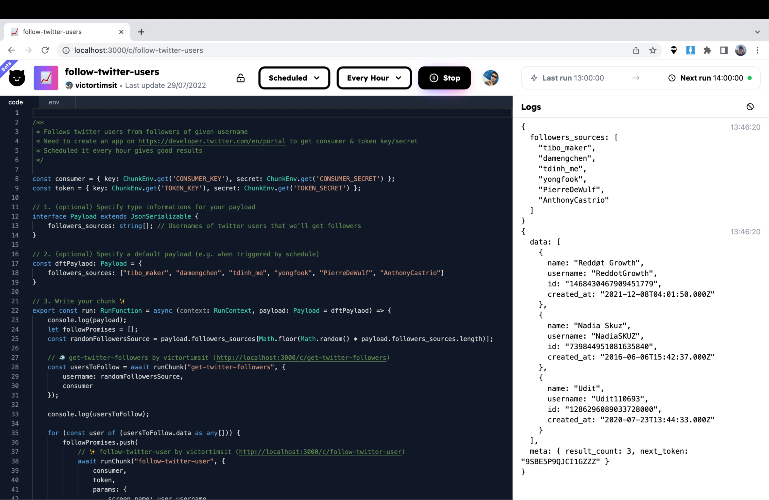Open the user avatar beside Stop
The width and height of the screenshot is (769, 500).
tap(490, 77)
